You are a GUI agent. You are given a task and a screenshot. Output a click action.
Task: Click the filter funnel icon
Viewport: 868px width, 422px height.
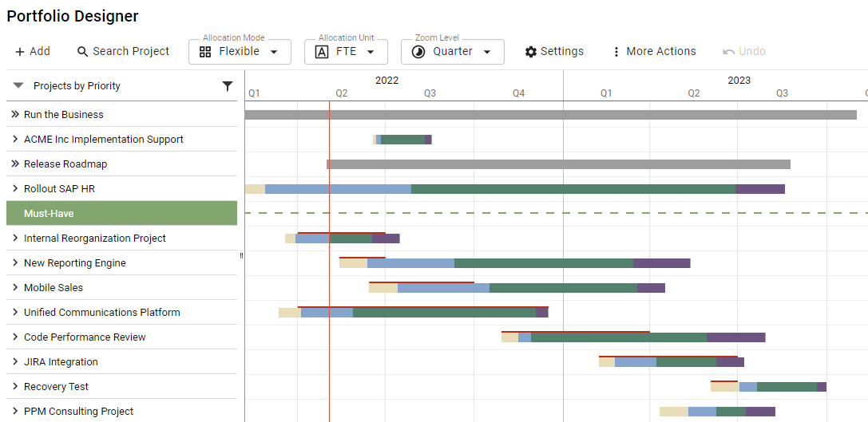tap(228, 86)
